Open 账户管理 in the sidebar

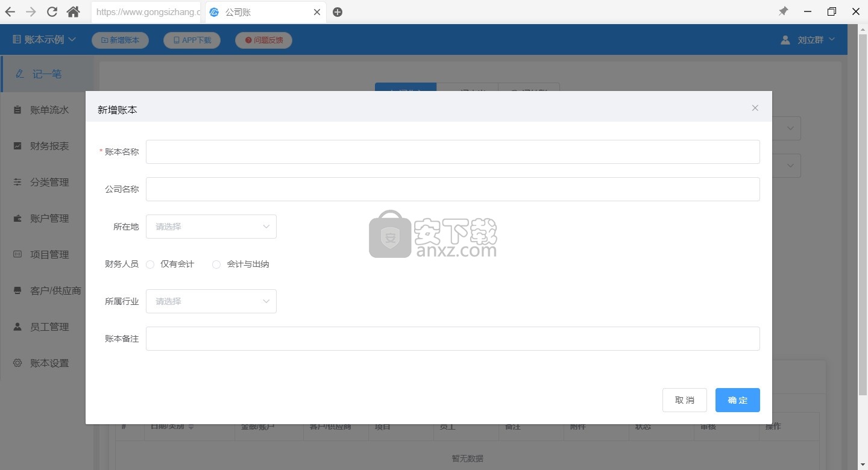click(x=47, y=218)
